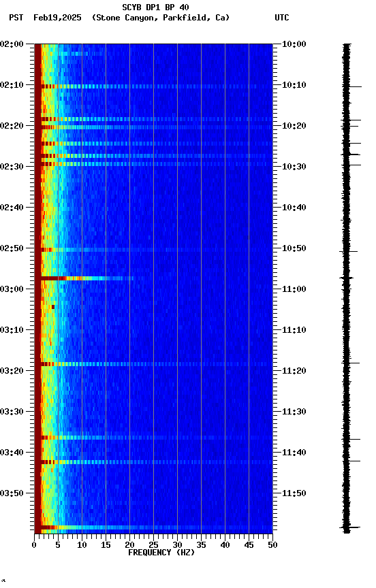Click the 10:10 UTC time label

[294, 85]
